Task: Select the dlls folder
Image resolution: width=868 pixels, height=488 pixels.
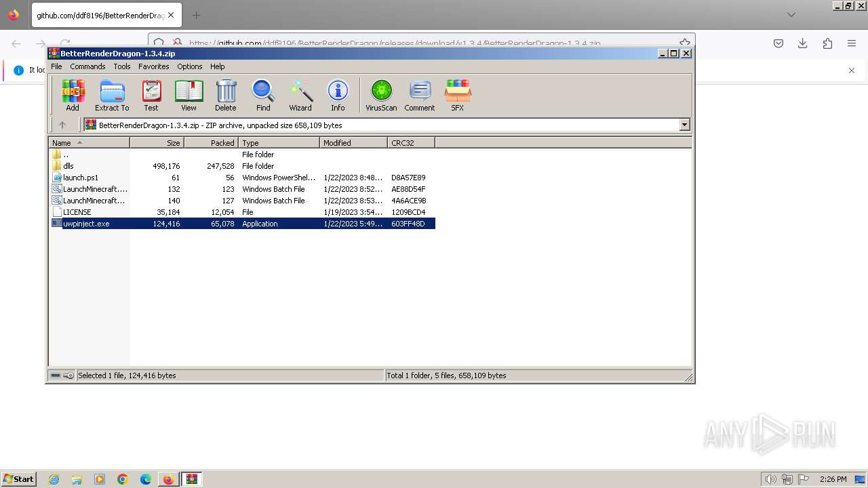Action: (242, 166)
